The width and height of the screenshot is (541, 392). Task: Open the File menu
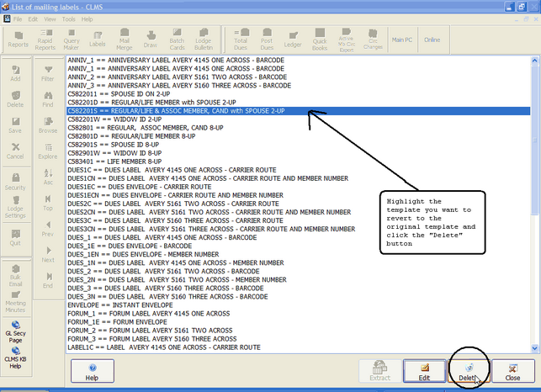[x=15, y=19]
